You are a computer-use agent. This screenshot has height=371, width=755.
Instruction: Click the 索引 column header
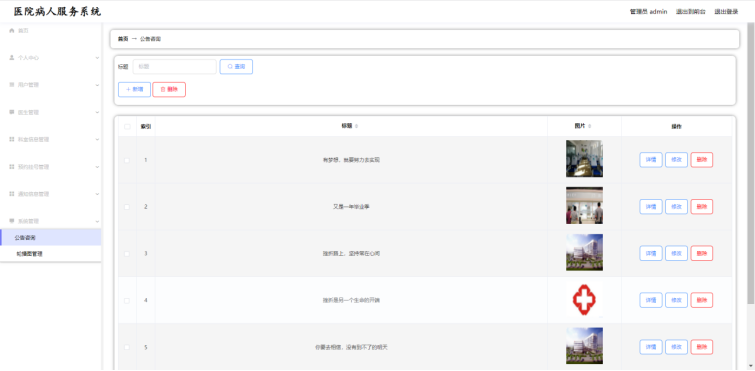(x=146, y=127)
